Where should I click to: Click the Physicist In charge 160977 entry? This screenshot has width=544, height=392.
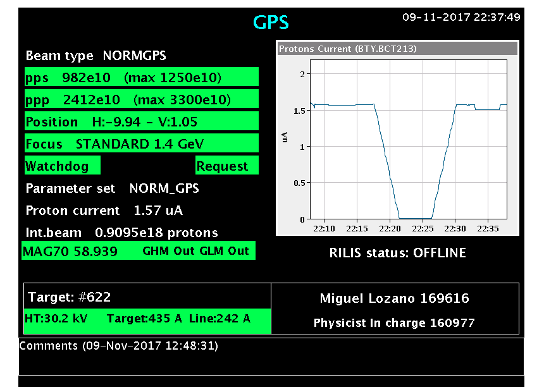click(396, 323)
